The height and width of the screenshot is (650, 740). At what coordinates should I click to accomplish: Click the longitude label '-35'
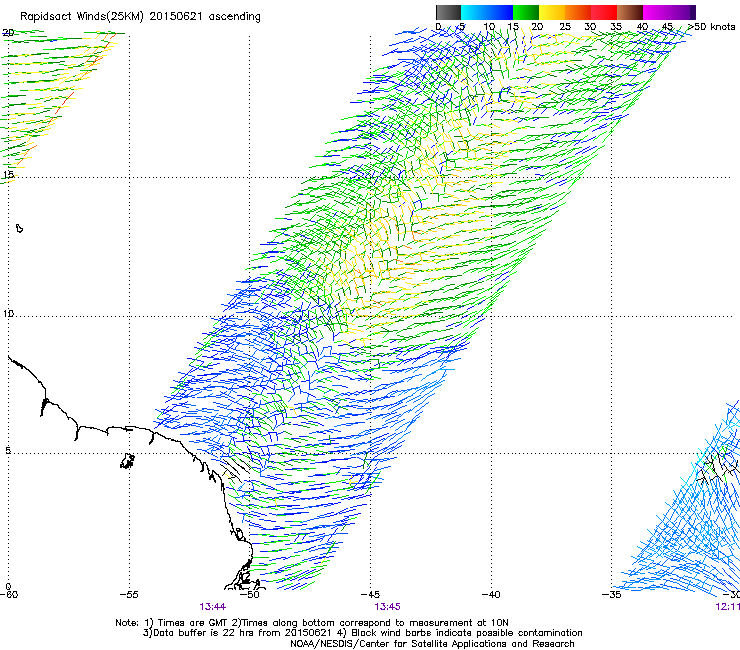[612, 595]
